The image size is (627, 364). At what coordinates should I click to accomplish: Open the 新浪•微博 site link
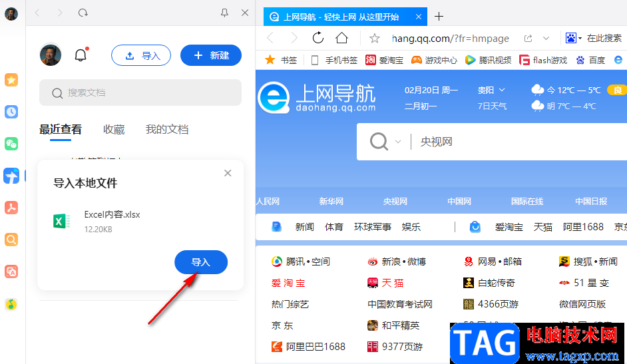397,262
